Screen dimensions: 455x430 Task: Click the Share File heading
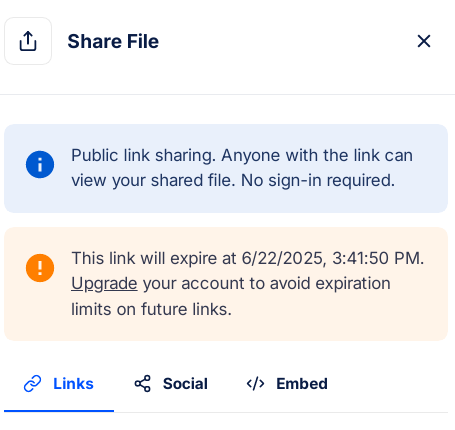[x=113, y=41]
